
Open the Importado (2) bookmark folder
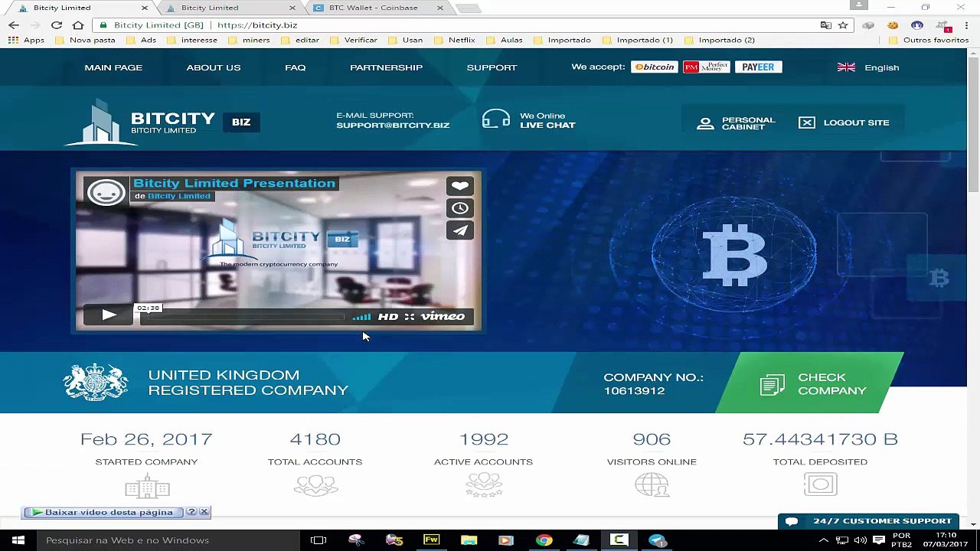pyautogui.click(x=720, y=40)
